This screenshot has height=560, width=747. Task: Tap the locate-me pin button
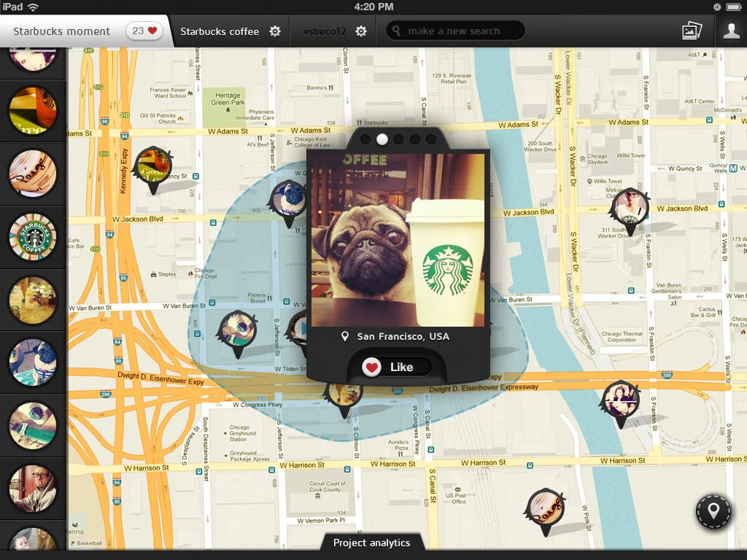pos(713,512)
